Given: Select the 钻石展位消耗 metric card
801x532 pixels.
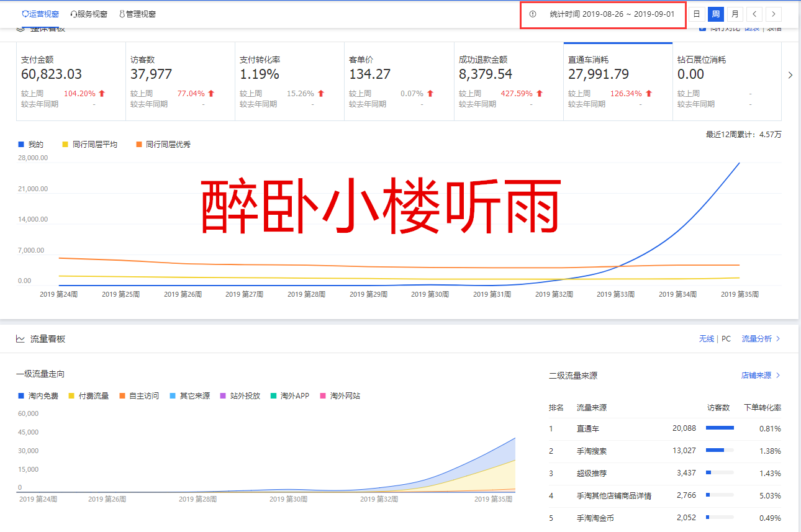Looking at the screenshot, I should (x=727, y=81).
